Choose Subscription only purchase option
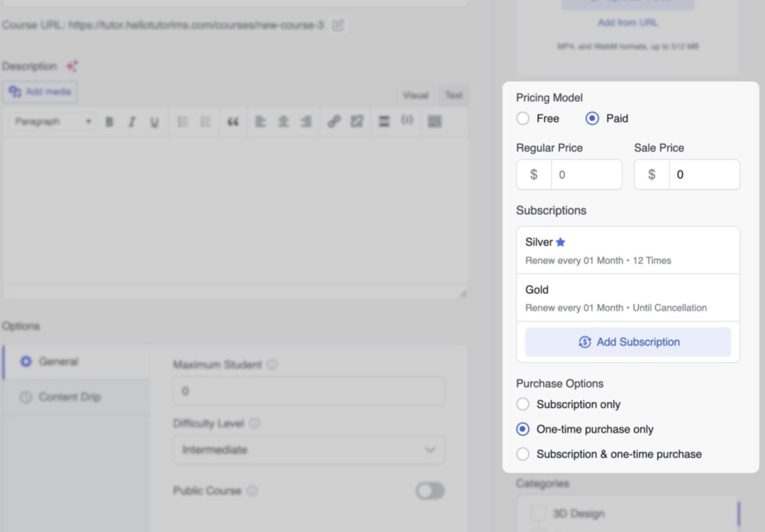 pos(523,404)
